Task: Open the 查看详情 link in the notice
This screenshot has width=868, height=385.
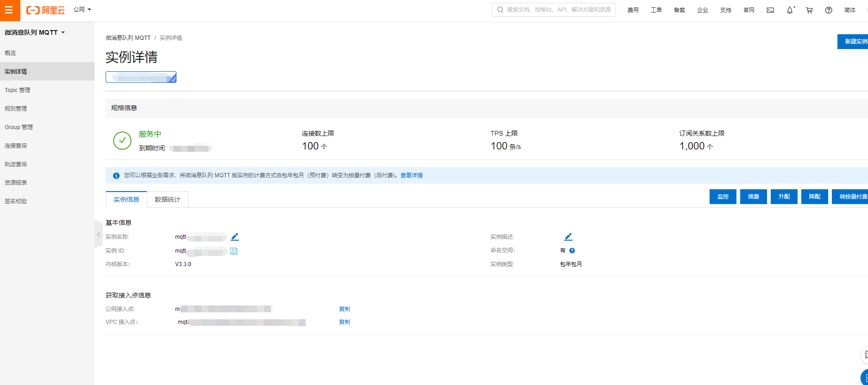Action: click(x=411, y=175)
